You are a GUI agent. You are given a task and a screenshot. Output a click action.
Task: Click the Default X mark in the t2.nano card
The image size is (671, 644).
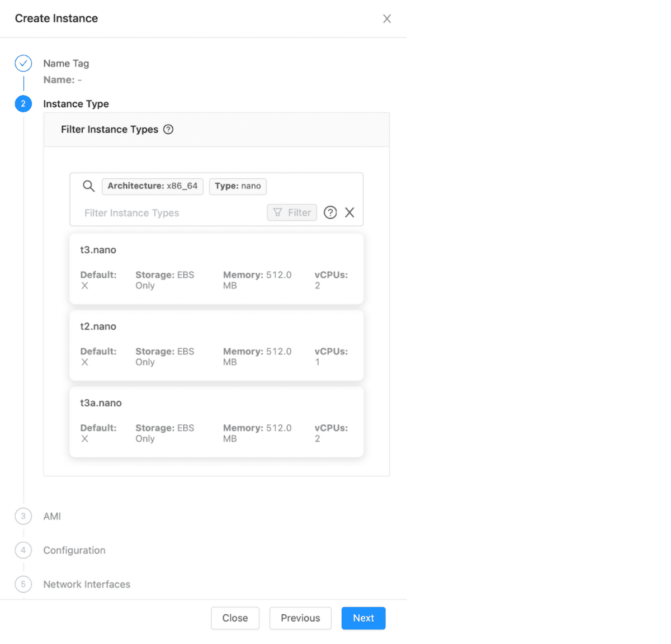[85, 362]
